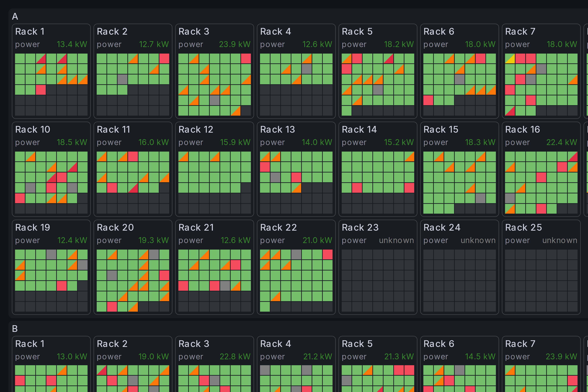The height and width of the screenshot is (392, 588).
Task: Select the Rack 25 title
Action: (x=524, y=228)
